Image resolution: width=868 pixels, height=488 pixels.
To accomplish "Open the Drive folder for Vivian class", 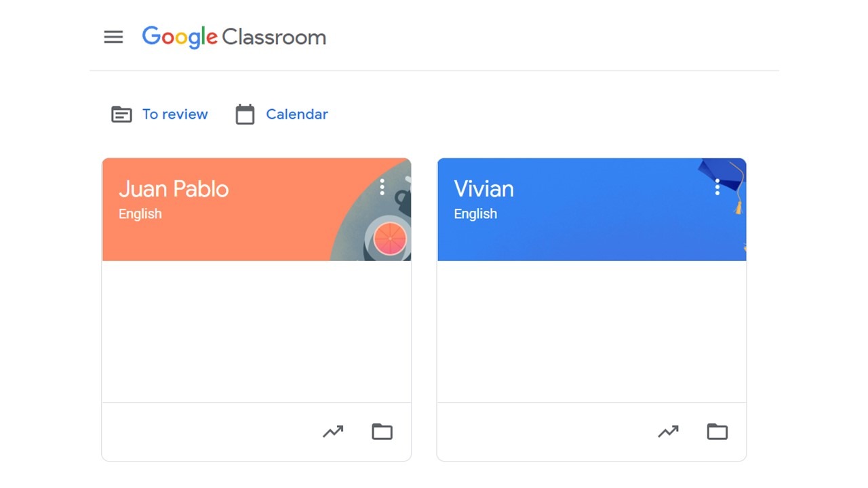I will pos(717,431).
